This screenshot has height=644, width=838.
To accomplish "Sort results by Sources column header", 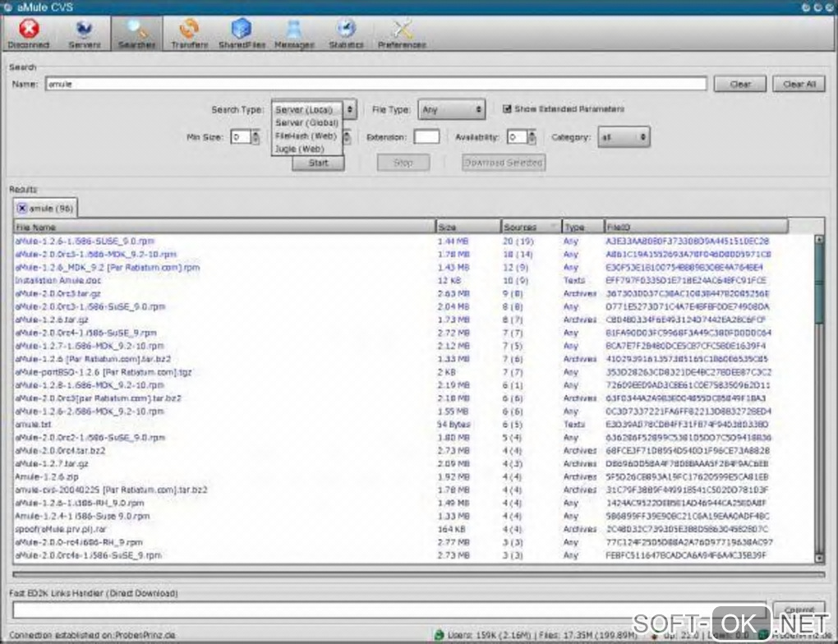I will tap(532, 228).
